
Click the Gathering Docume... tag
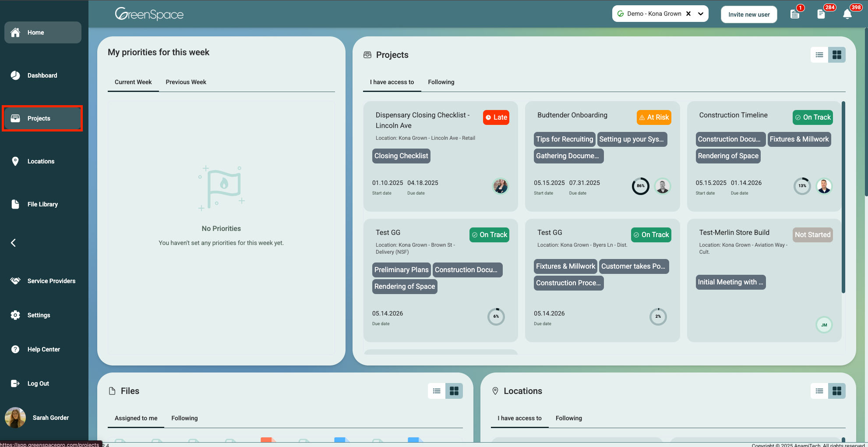pos(568,156)
